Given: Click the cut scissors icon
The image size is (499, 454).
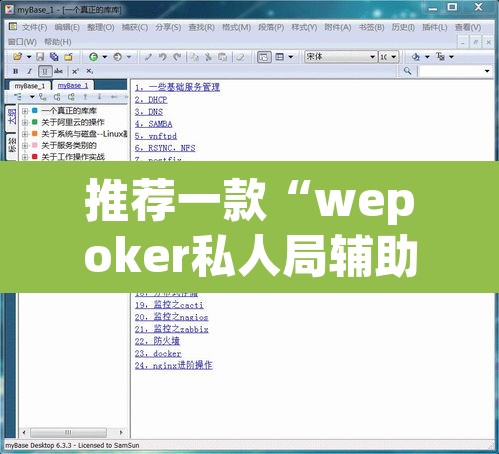Looking at the screenshot, I should tap(208, 57).
